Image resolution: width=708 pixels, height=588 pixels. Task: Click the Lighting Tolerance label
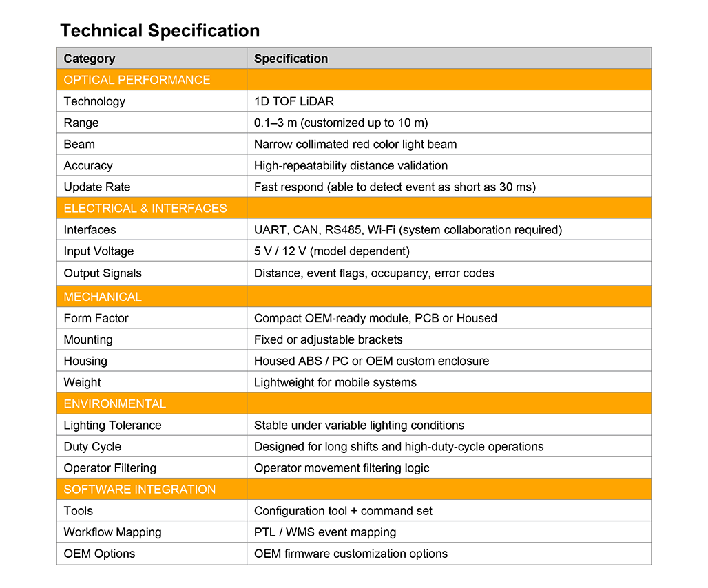[112, 425]
